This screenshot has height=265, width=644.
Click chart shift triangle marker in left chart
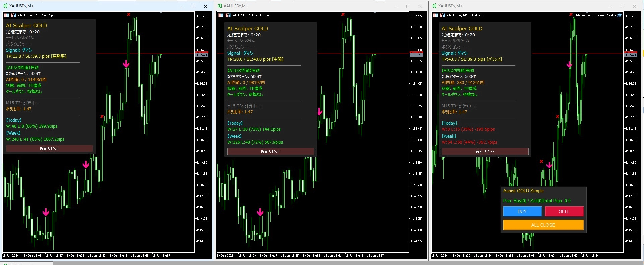coord(160,12)
